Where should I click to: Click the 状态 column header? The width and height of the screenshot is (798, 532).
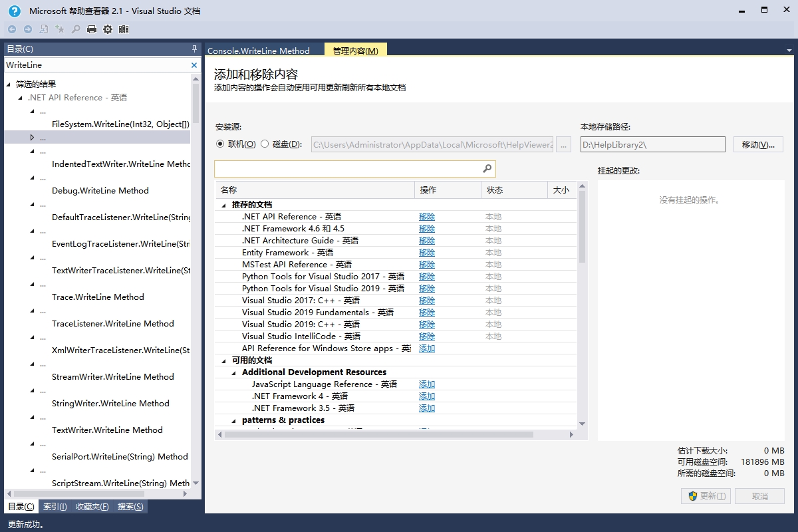[x=515, y=190]
